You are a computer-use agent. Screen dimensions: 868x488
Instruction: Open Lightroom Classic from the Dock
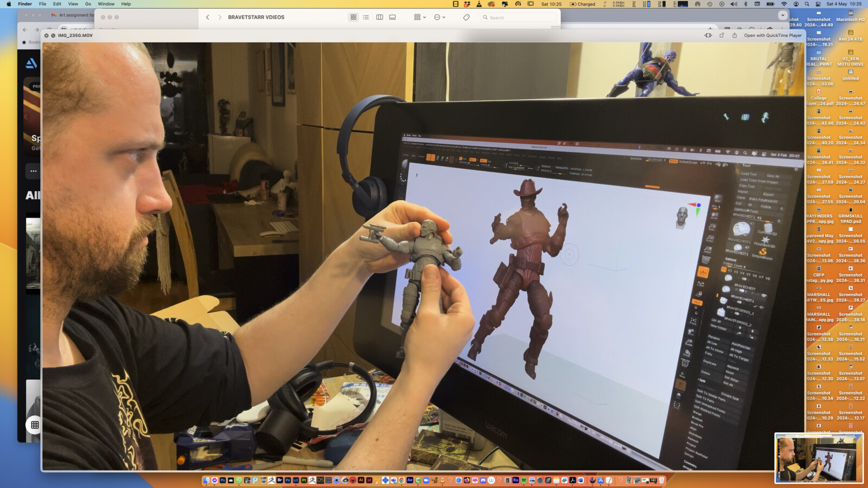tap(296, 480)
